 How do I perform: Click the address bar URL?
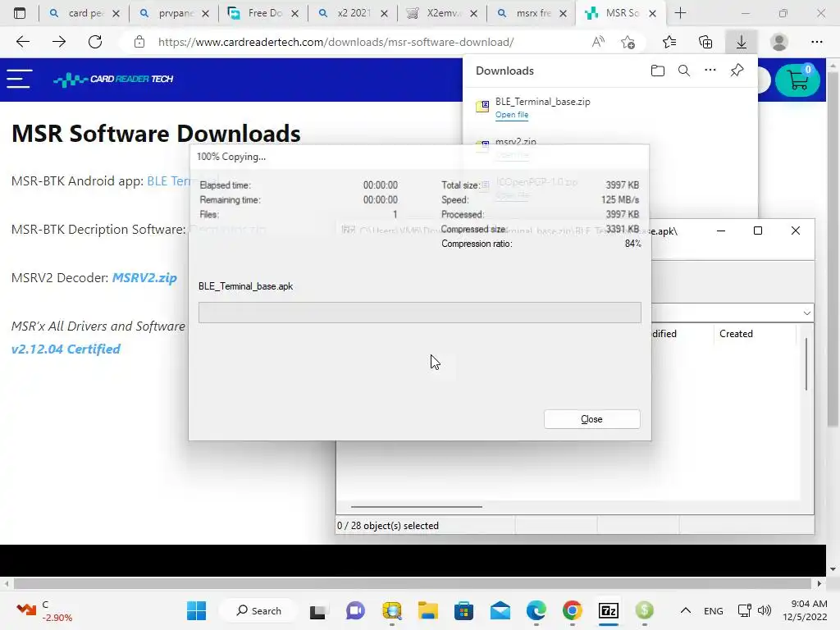pos(336,42)
